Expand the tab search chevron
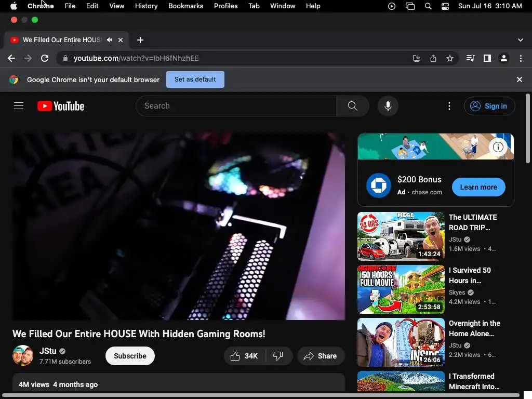Viewport: 532px width, 399px height. [x=521, y=40]
